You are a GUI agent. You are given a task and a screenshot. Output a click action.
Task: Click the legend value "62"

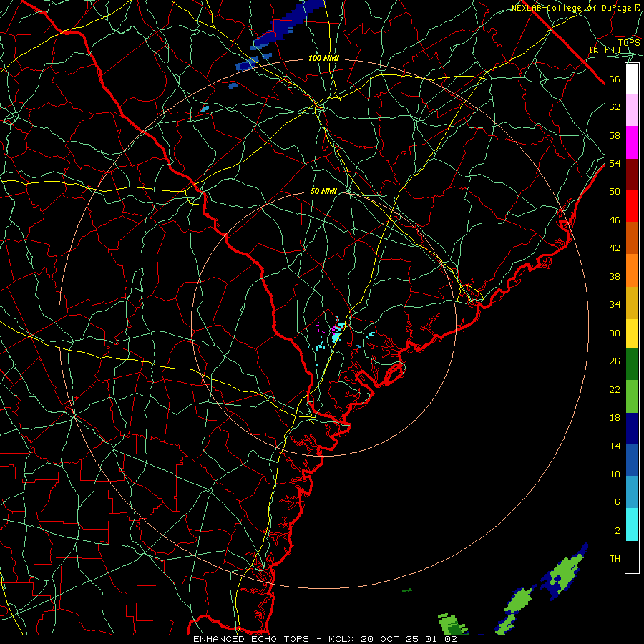615,107
